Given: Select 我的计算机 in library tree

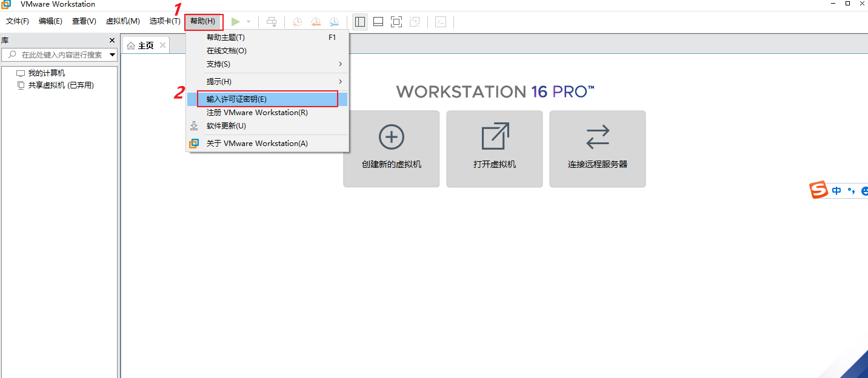Looking at the screenshot, I should [41, 73].
